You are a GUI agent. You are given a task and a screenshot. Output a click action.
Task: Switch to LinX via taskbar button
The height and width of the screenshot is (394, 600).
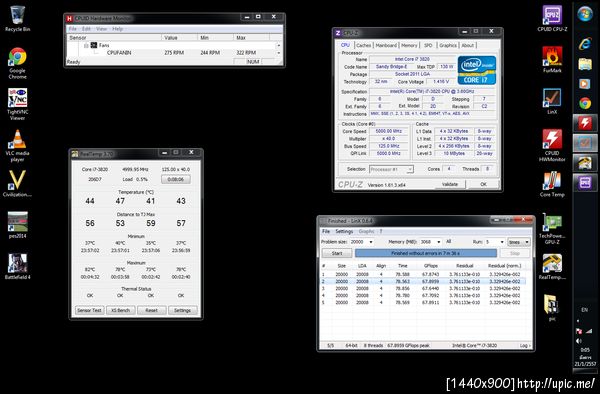pos(585,143)
